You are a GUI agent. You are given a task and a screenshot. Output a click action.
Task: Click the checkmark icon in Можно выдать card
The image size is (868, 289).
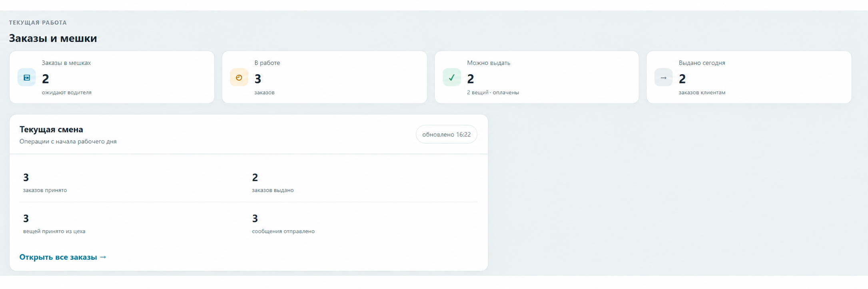452,77
